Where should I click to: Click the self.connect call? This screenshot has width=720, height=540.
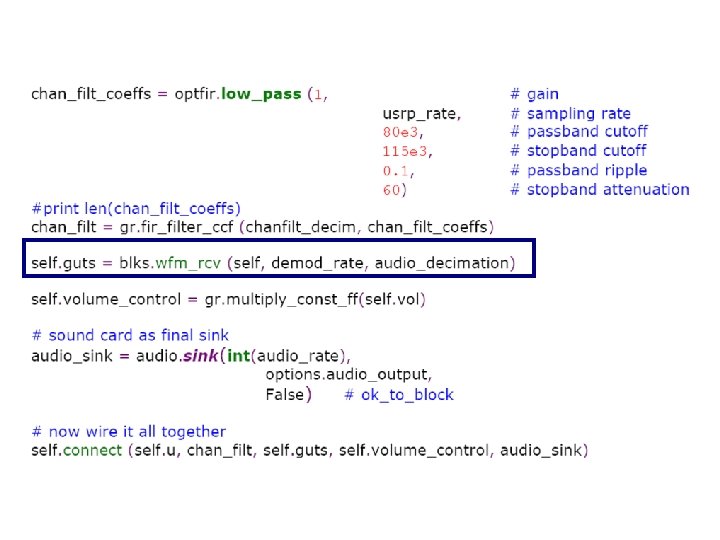(x=77, y=450)
